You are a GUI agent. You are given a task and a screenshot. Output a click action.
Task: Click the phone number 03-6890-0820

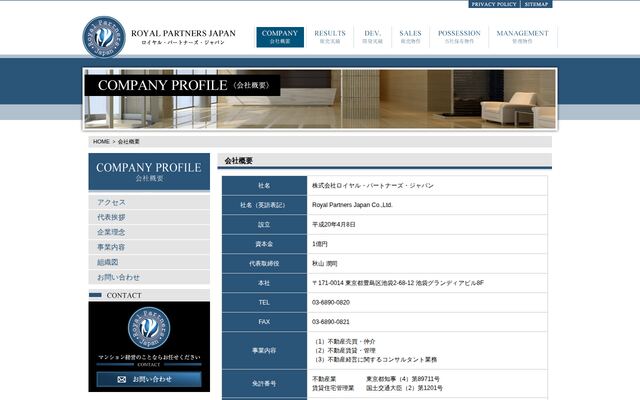[x=331, y=302]
